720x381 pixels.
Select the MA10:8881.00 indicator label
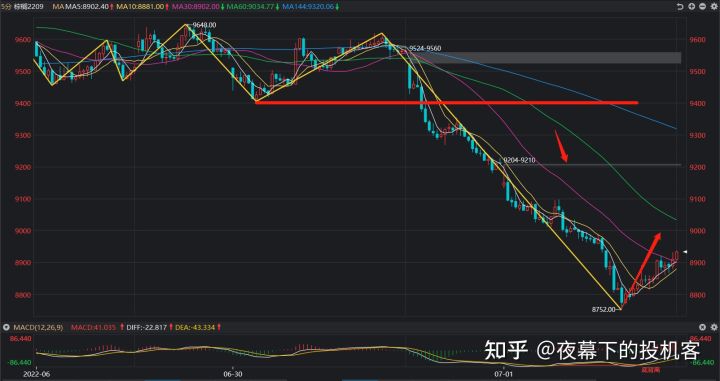coord(140,7)
